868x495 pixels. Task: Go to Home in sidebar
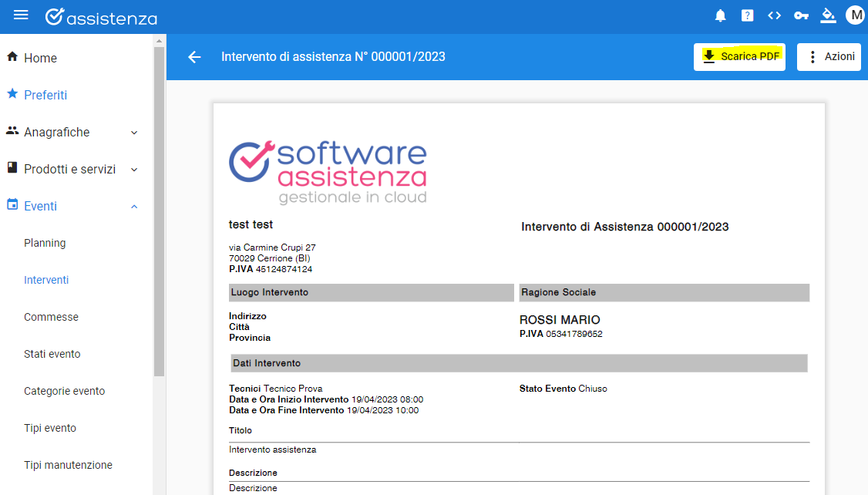(x=40, y=58)
